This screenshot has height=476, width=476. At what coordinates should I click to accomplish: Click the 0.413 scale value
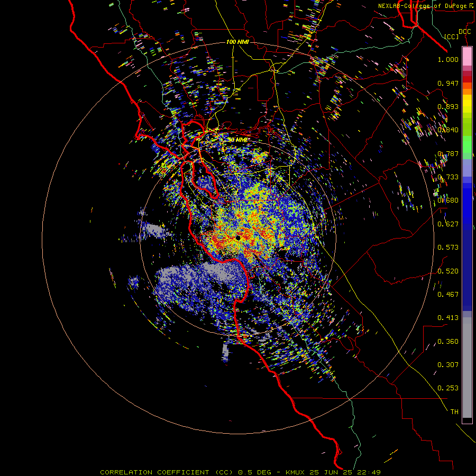(448, 318)
